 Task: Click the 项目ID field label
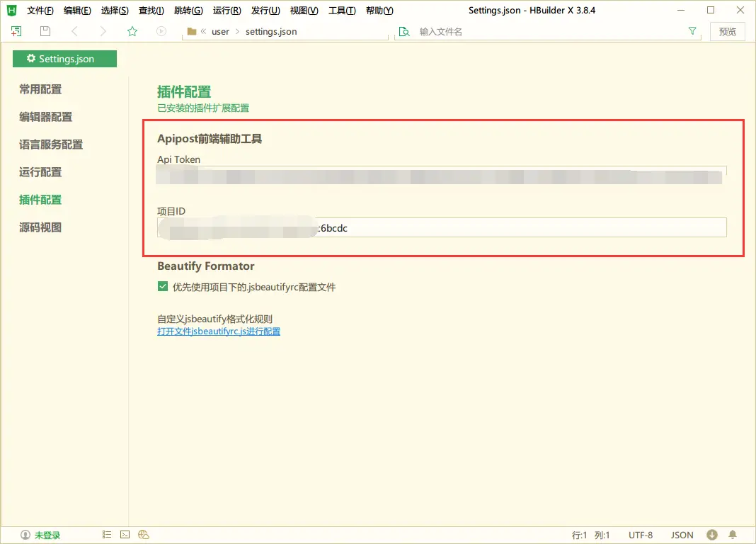[x=171, y=211]
